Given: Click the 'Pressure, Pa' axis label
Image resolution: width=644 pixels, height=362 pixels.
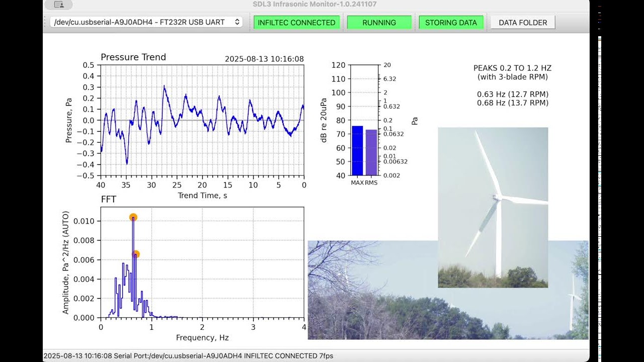Looking at the screenshot, I should [x=68, y=120].
